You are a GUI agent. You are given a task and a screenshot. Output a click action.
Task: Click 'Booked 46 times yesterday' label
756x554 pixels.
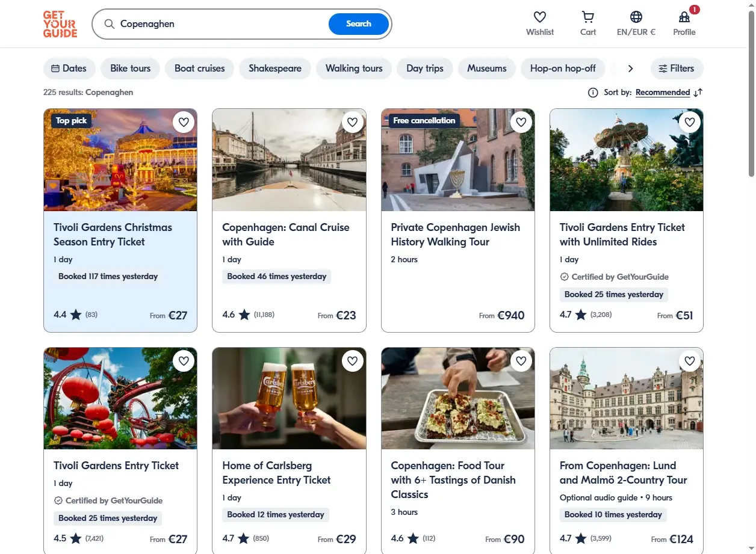[x=277, y=277]
